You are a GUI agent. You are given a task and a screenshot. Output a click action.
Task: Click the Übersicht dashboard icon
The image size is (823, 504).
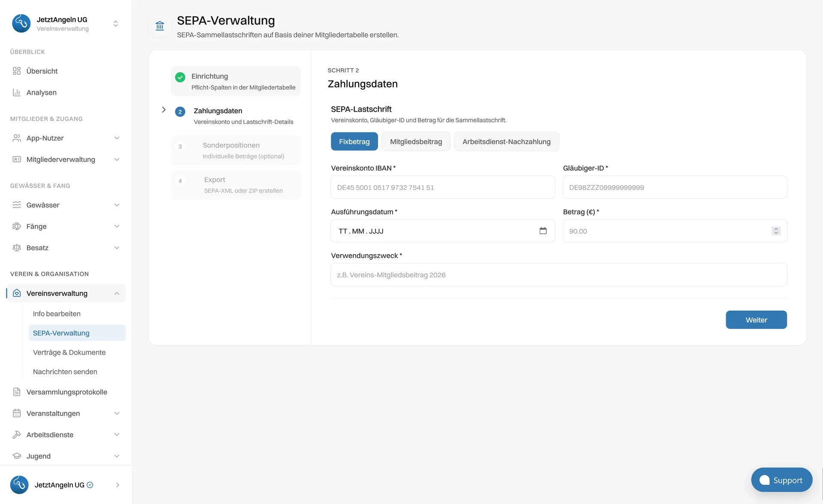[x=17, y=71]
